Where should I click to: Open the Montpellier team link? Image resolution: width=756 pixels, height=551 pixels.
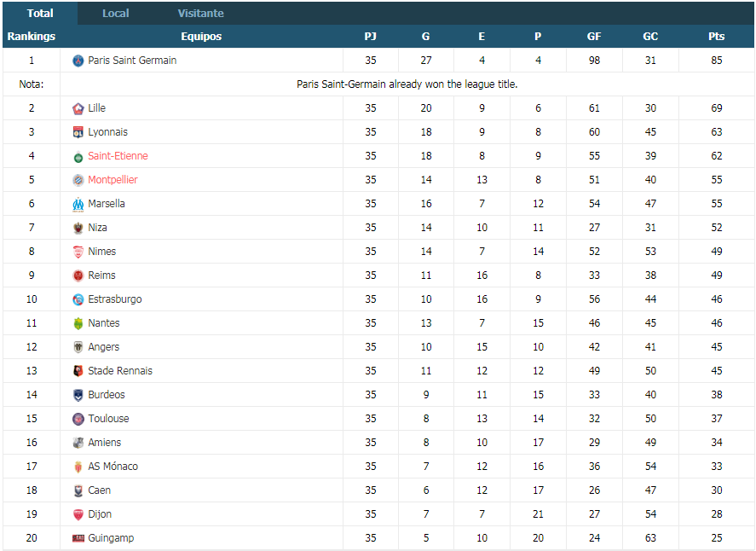(113, 180)
